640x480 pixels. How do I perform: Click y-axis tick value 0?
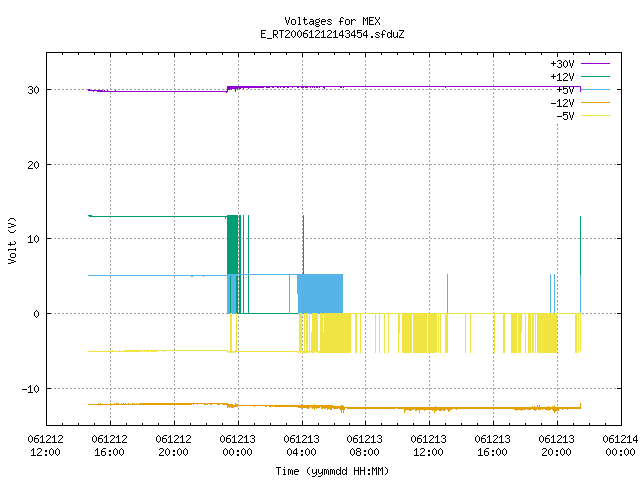(x=36, y=314)
